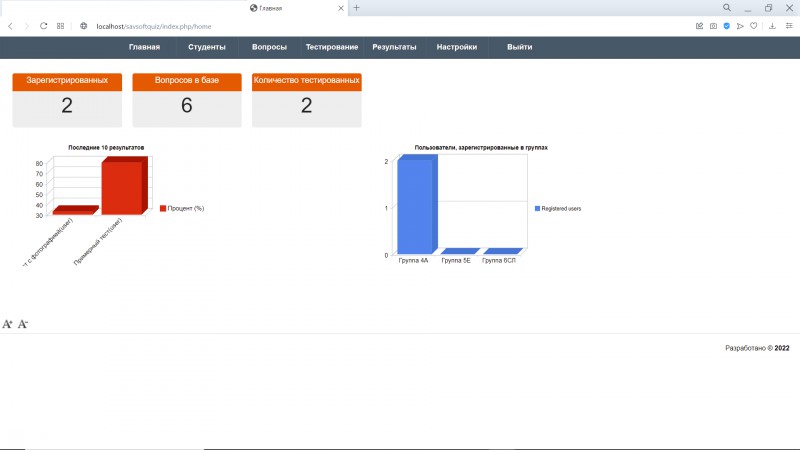Click the red Процент (%) legend swatch

(x=163, y=208)
